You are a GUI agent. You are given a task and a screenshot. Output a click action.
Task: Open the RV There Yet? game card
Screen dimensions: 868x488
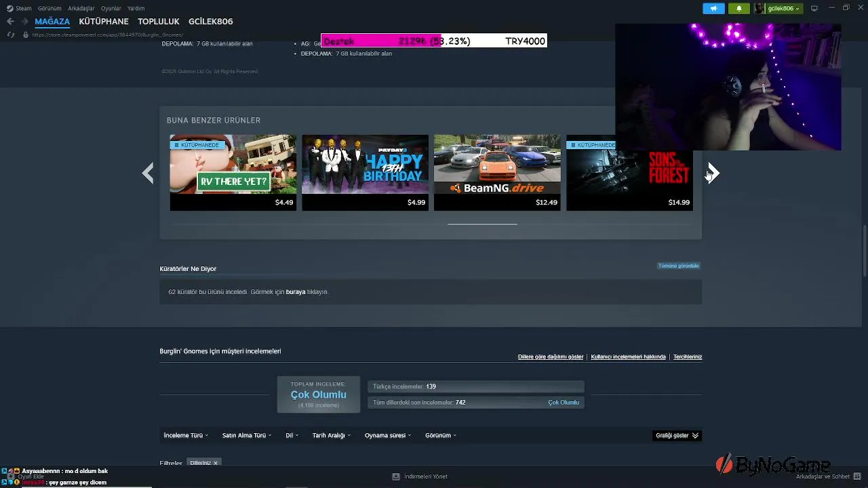(x=233, y=172)
